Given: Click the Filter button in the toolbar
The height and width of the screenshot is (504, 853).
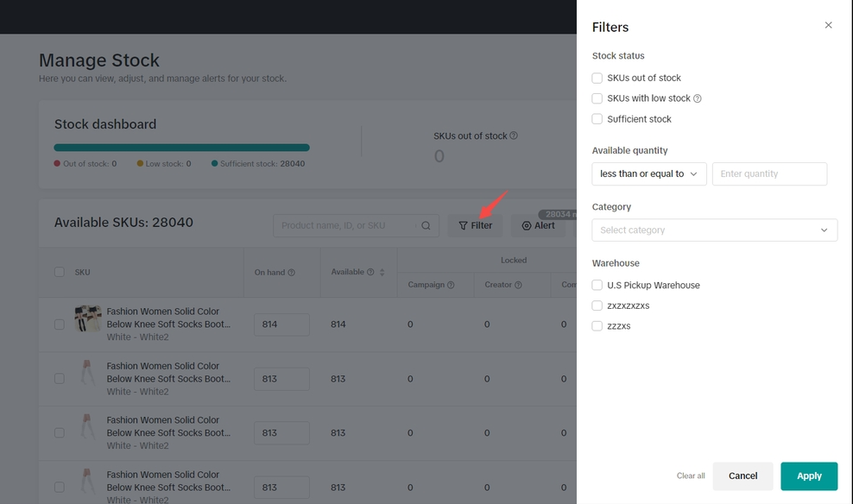Looking at the screenshot, I should point(475,226).
